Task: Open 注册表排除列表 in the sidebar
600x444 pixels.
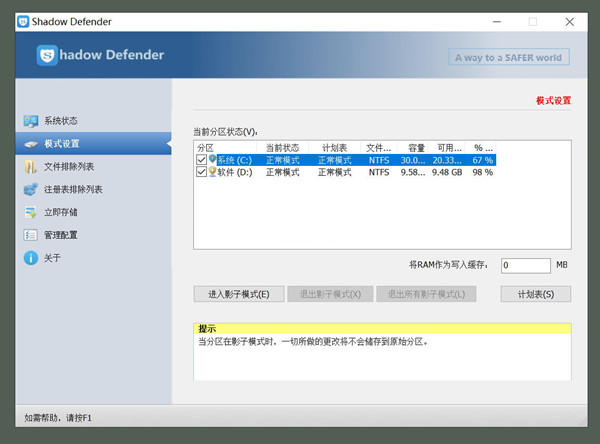Action: pos(73,189)
